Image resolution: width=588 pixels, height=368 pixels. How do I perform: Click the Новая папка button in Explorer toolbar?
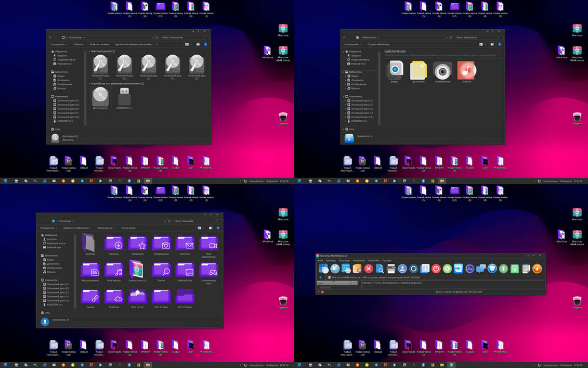128,228
